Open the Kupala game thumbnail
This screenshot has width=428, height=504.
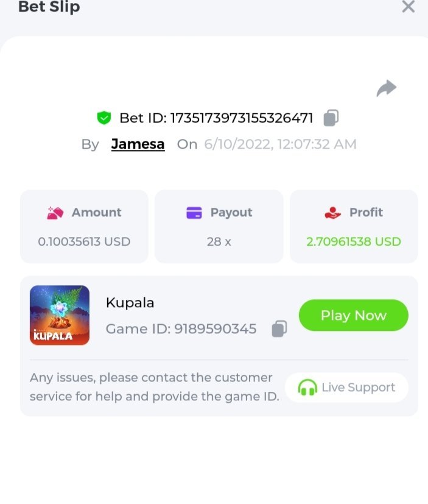click(x=60, y=315)
